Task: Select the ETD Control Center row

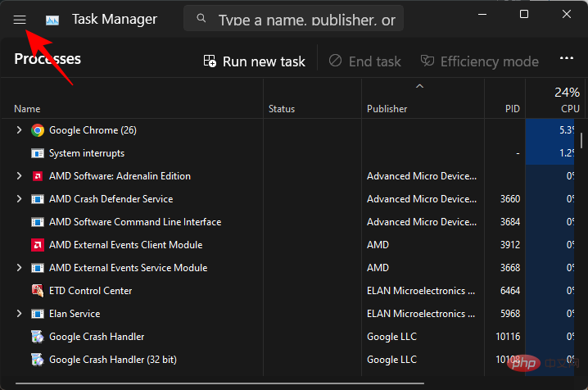Action: click(x=288, y=291)
